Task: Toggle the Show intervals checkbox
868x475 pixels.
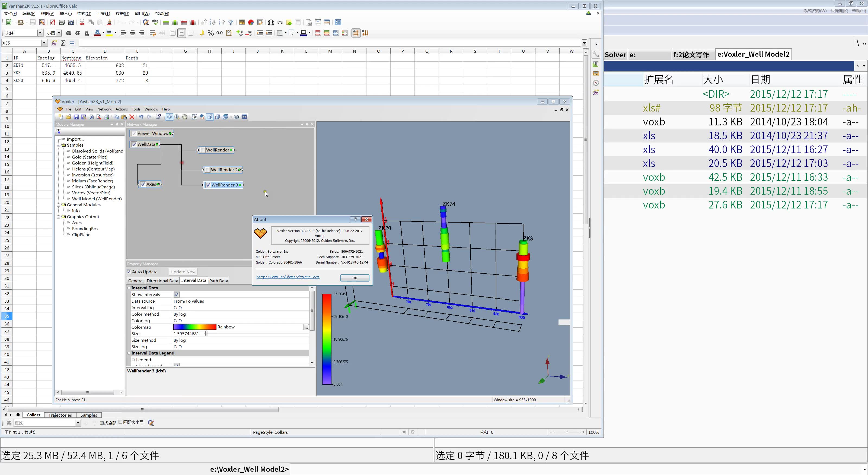Action: [176, 294]
